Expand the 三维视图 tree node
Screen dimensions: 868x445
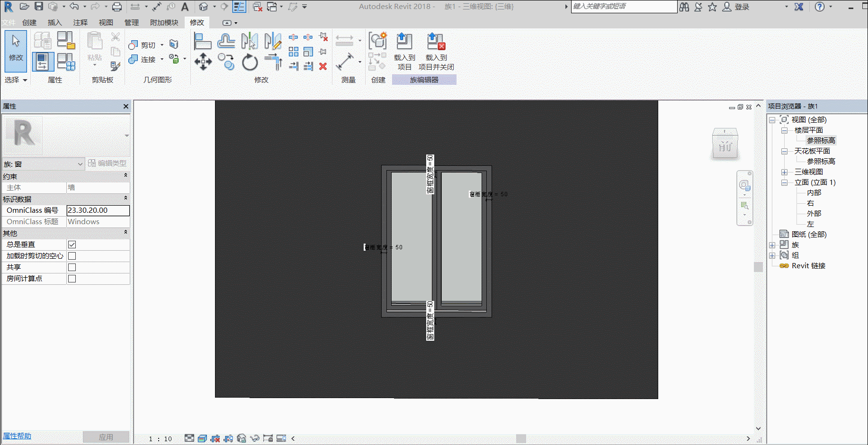(x=785, y=172)
